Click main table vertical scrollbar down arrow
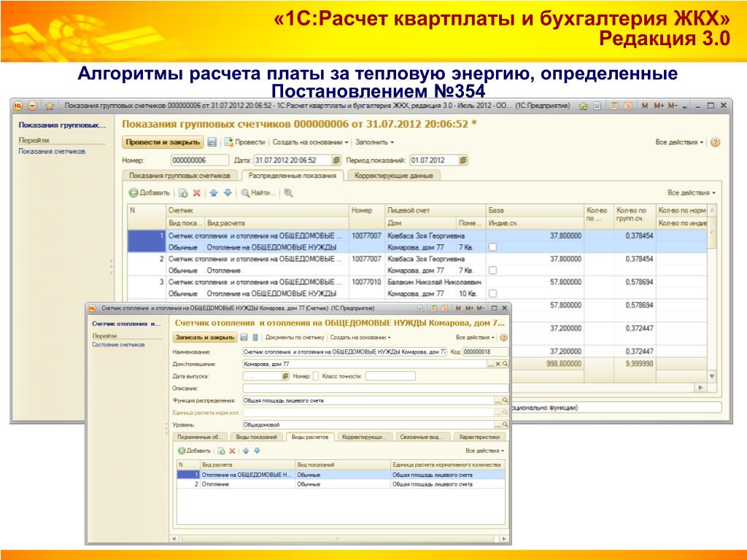The width and height of the screenshot is (747, 560). click(712, 376)
